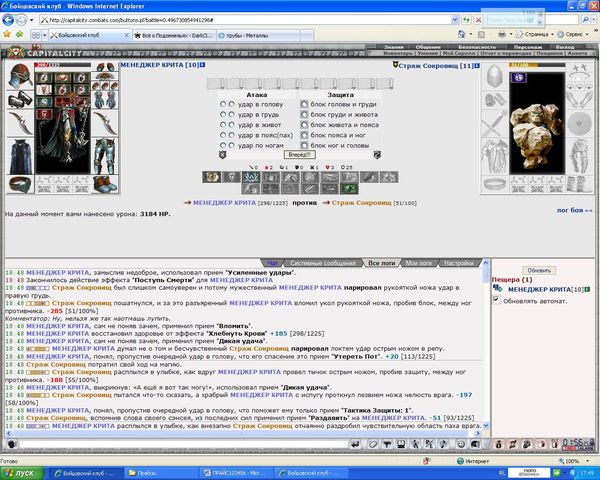Click the IE Back navigation button

[x=8, y=20]
